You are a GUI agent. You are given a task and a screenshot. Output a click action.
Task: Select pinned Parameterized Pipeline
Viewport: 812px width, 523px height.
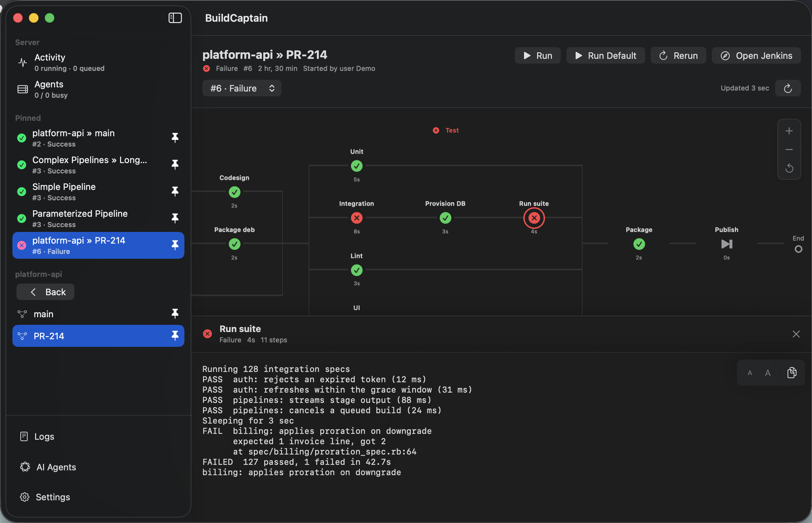(98, 218)
